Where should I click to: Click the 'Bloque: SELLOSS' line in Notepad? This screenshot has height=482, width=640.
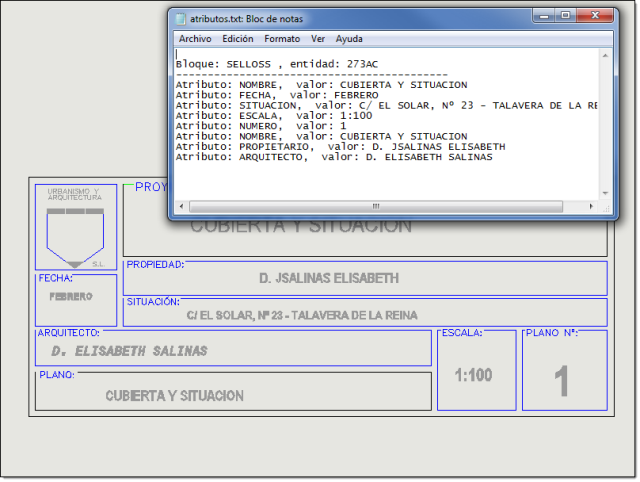point(277,64)
